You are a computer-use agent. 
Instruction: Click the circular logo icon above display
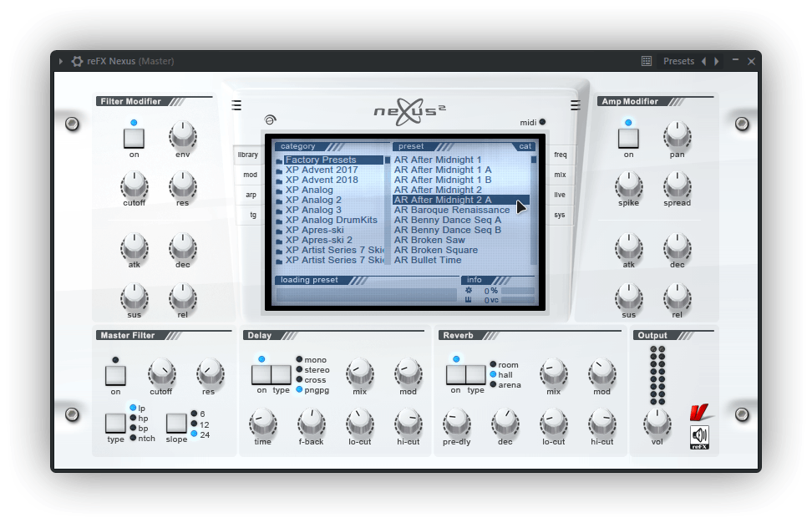point(270,119)
